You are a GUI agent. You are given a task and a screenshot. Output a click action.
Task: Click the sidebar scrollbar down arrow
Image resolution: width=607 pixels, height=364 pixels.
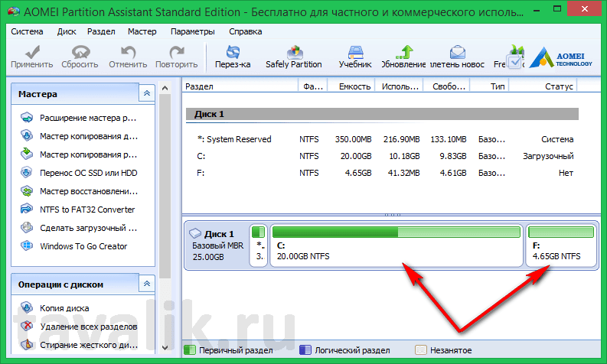pyautogui.click(x=165, y=347)
